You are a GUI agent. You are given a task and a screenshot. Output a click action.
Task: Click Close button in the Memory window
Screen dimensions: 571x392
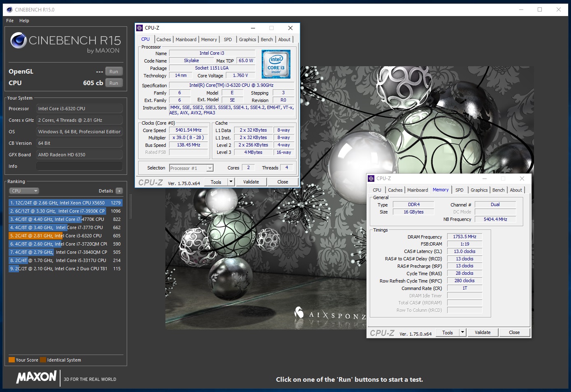click(514, 332)
